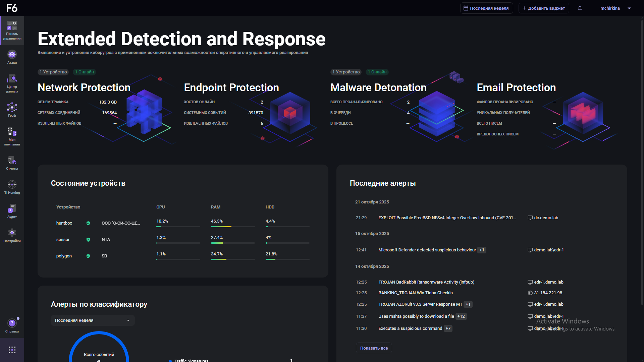Expand the mchirkina user menu arrow
644x362 pixels.
pos(629,8)
